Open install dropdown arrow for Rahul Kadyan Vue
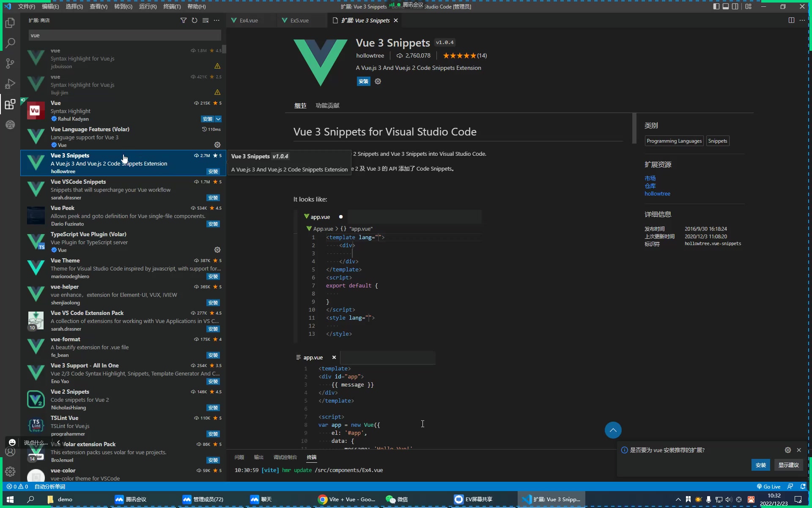Image resolution: width=812 pixels, height=508 pixels. click(218, 119)
